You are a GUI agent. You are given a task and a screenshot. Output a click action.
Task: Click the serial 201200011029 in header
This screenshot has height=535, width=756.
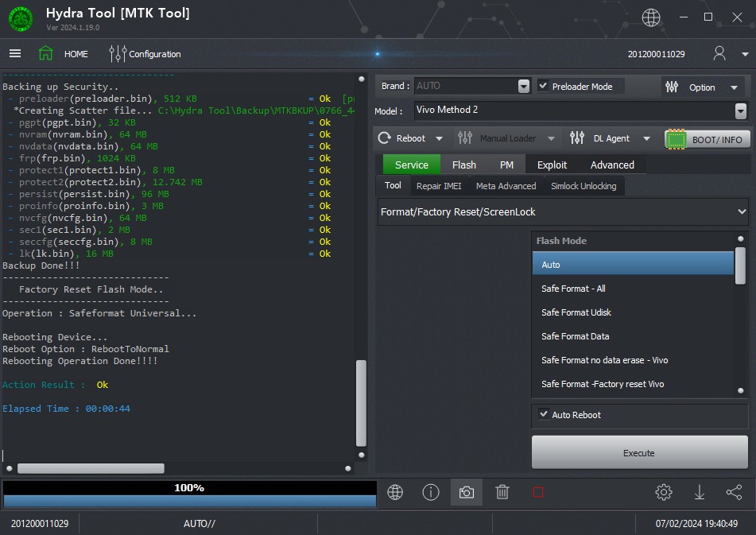pyautogui.click(x=656, y=54)
